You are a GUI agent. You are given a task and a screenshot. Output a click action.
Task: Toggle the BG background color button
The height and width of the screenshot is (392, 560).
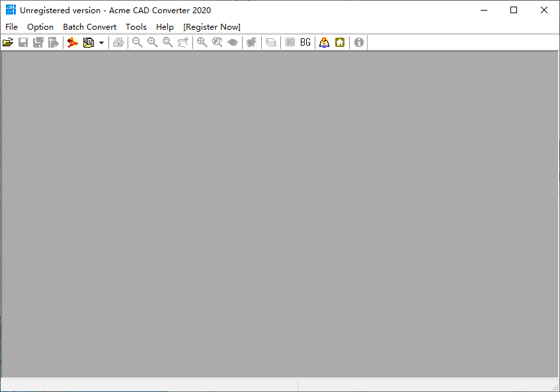tap(305, 42)
